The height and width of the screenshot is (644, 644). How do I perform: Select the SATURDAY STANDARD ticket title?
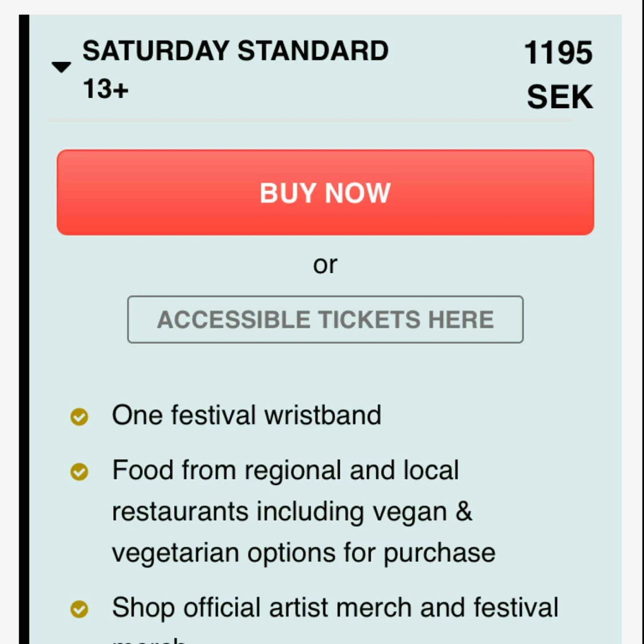click(235, 51)
